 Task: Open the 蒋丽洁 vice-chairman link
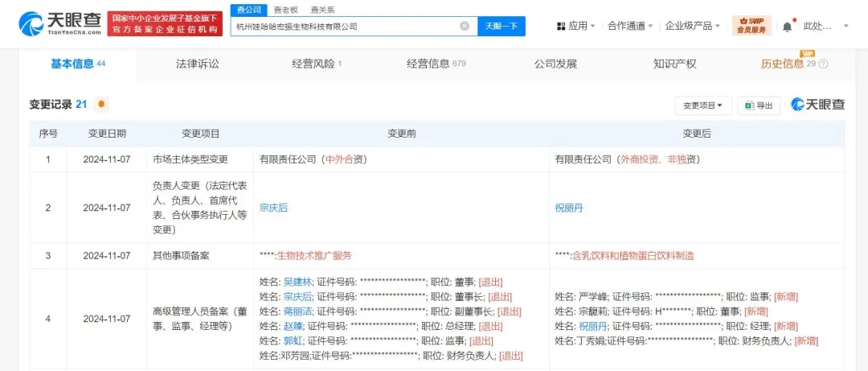298,311
